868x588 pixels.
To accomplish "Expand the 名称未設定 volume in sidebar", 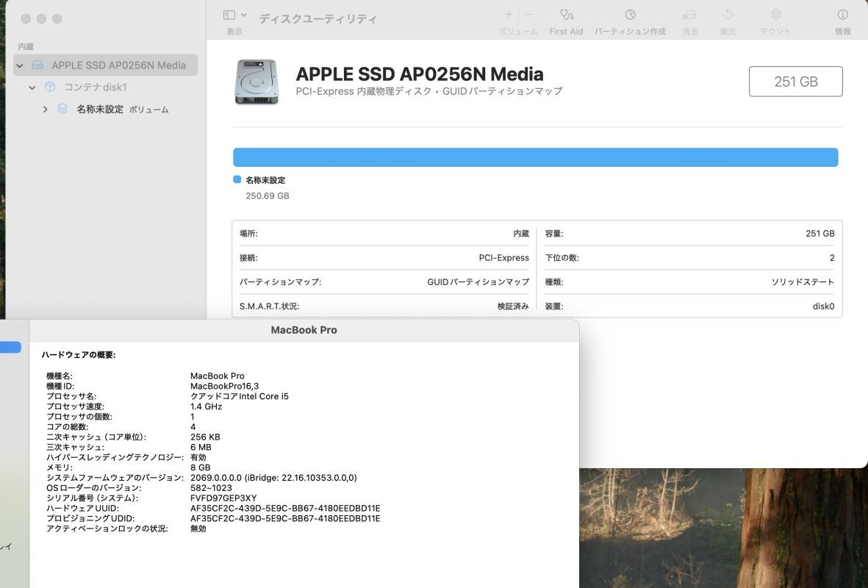I will click(45, 109).
